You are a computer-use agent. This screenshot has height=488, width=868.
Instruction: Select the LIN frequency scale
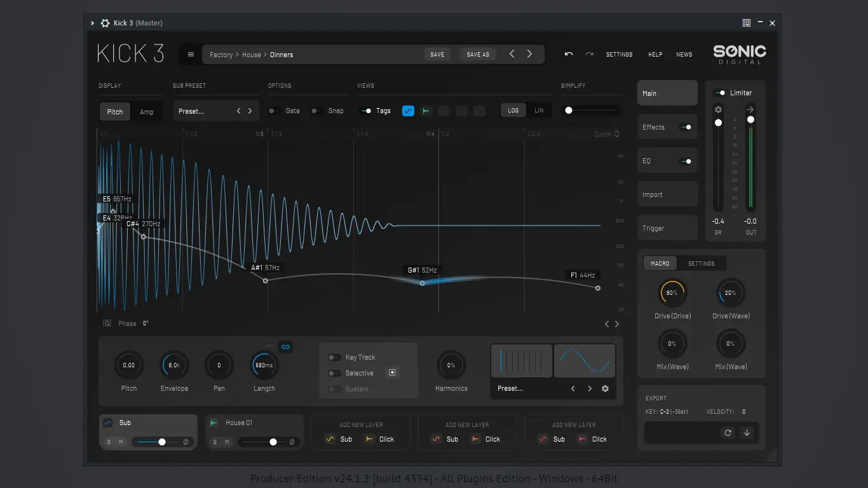click(539, 111)
